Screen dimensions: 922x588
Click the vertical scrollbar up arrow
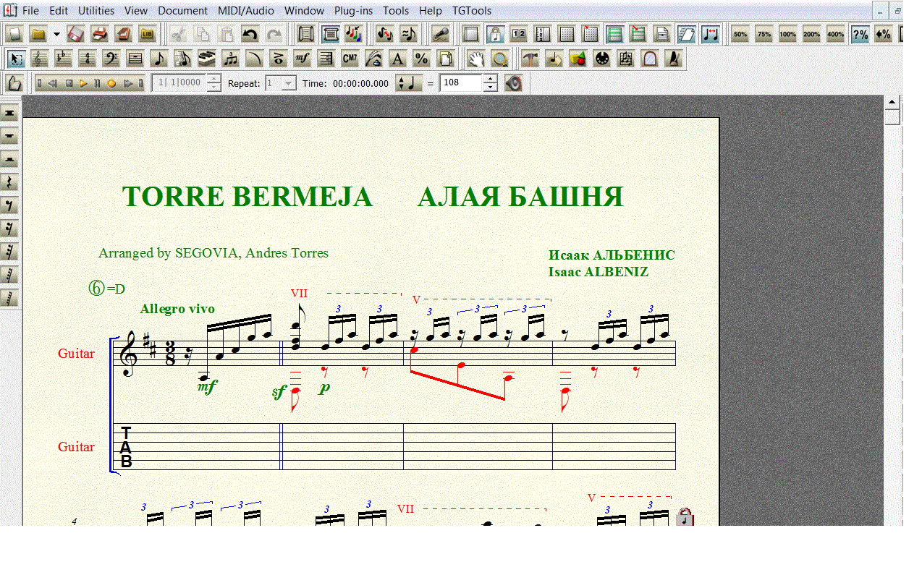(x=892, y=102)
